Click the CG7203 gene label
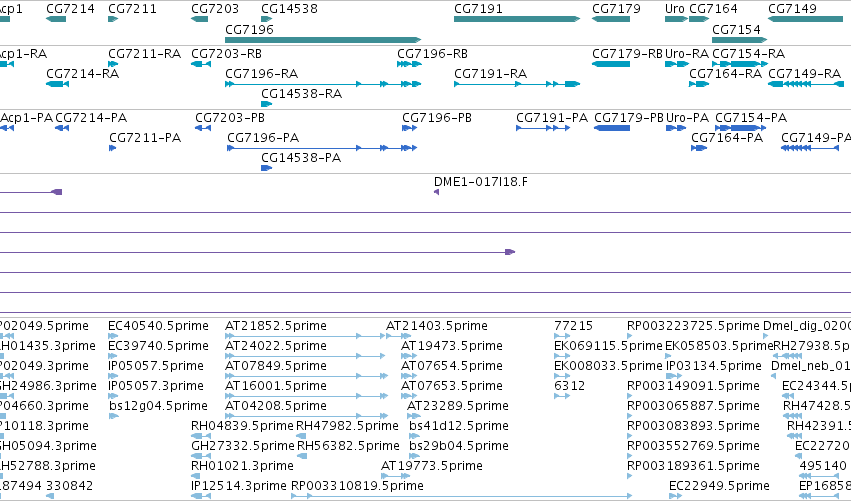Image resolution: width=851 pixels, height=501 pixels. (215, 9)
